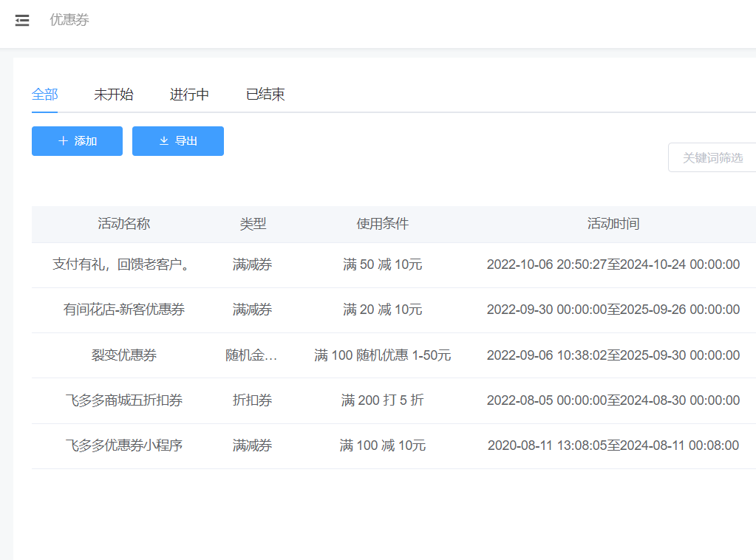Select the 飞多多优惠券小程序 coupon name

[124, 445]
